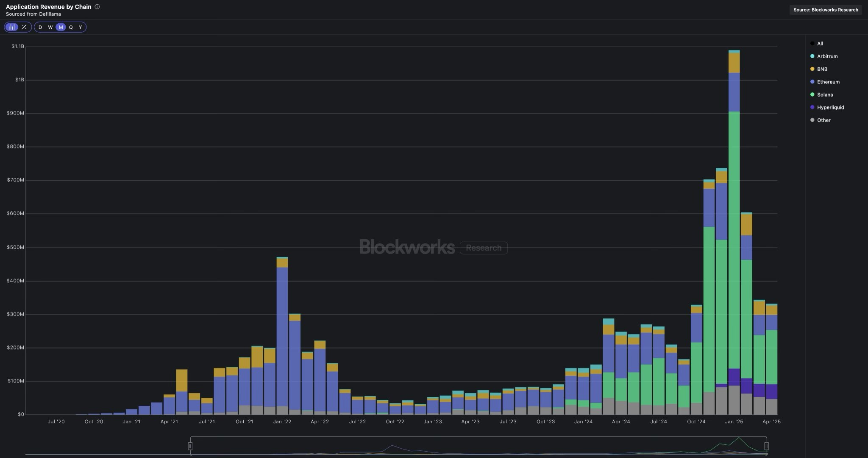Select Daily (D) time granularity
The image size is (868, 458).
click(40, 27)
